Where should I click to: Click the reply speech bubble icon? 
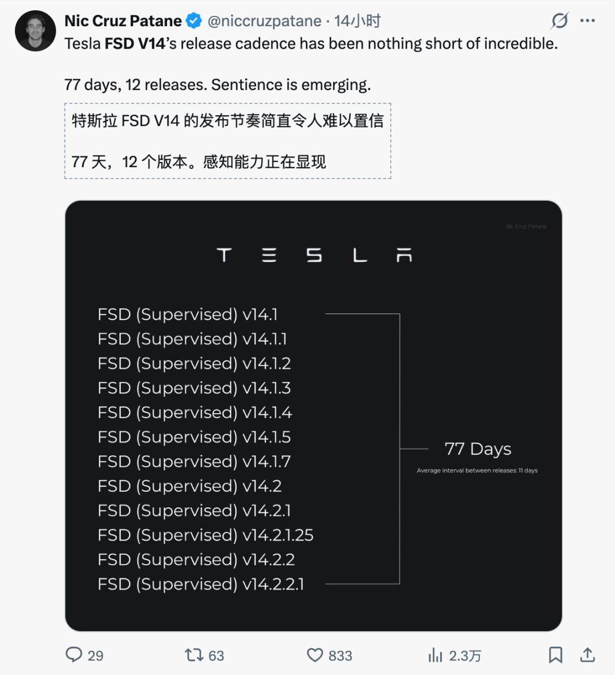(74, 654)
